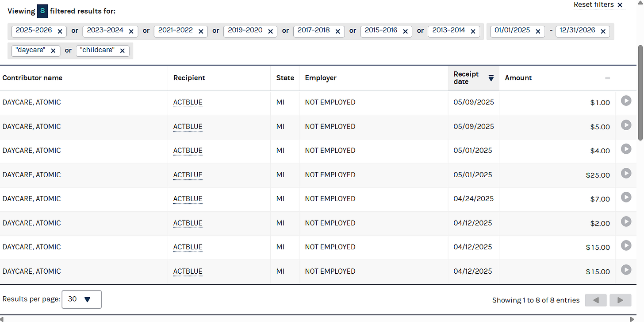Expand details for the $7.00 contribution row
644x322 pixels.
coord(626,197)
